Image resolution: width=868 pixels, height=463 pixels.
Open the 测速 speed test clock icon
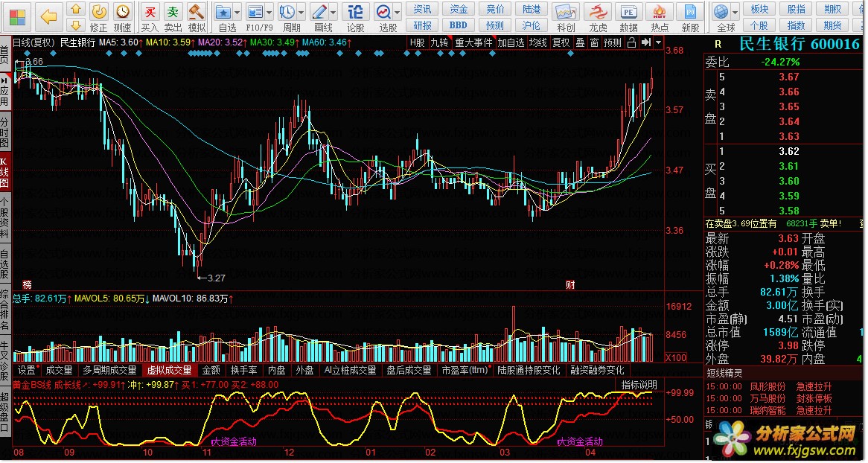coord(122,11)
